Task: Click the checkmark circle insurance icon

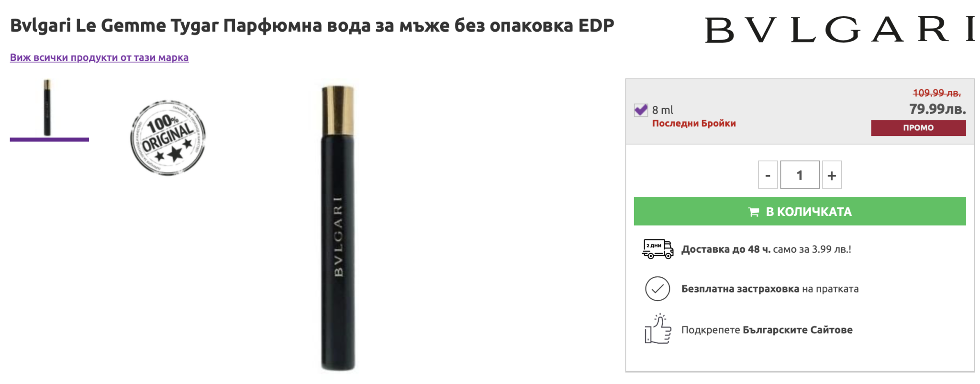Action: [657, 289]
